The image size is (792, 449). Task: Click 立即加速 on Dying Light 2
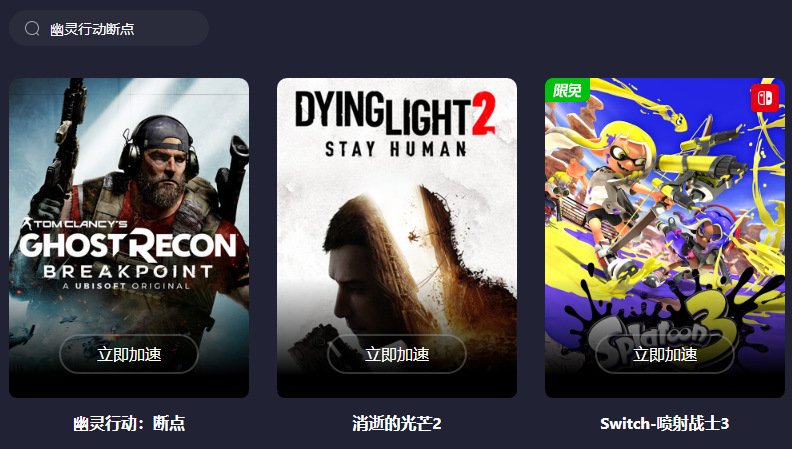(x=397, y=354)
